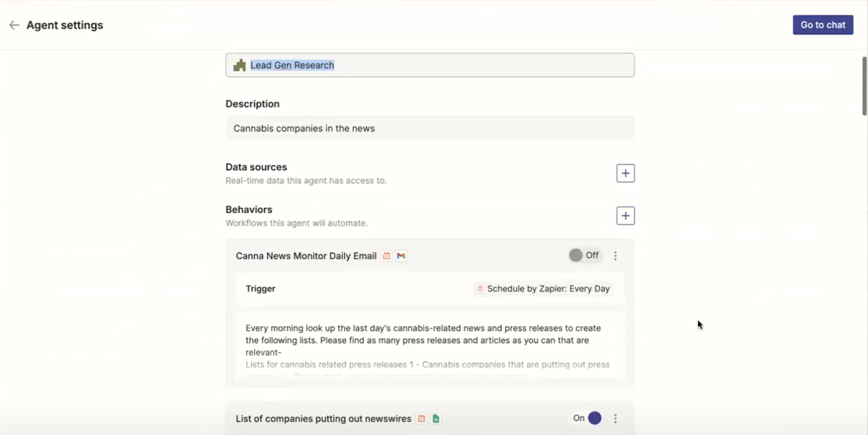The image size is (868, 435).
Task: Click the Description label
Action: (252, 104)
